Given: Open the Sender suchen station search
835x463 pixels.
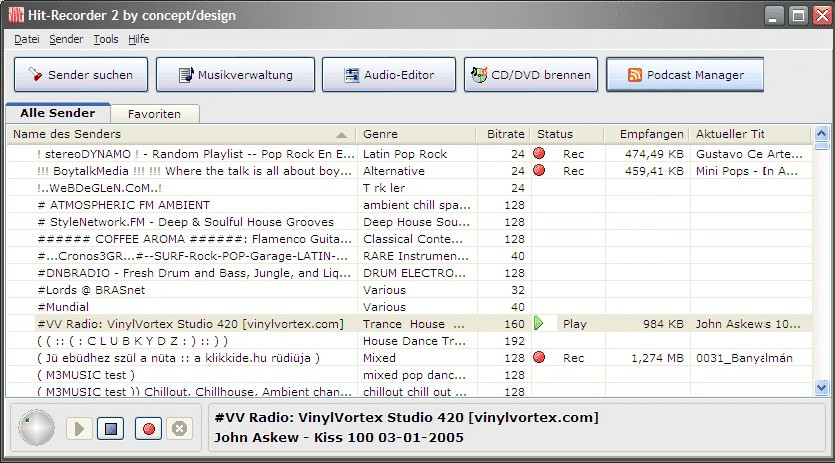Looking at the screenshot, I should [x=81, y=75].
